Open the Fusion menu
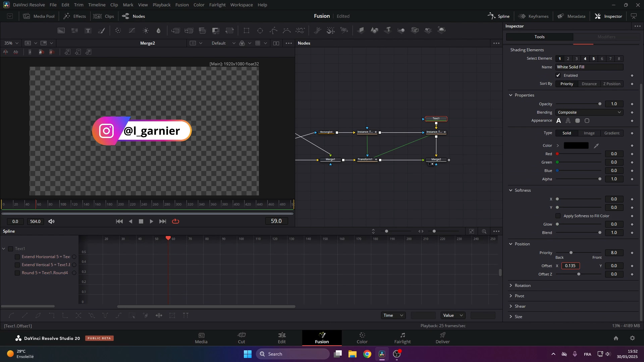 (x=182, y=5)
